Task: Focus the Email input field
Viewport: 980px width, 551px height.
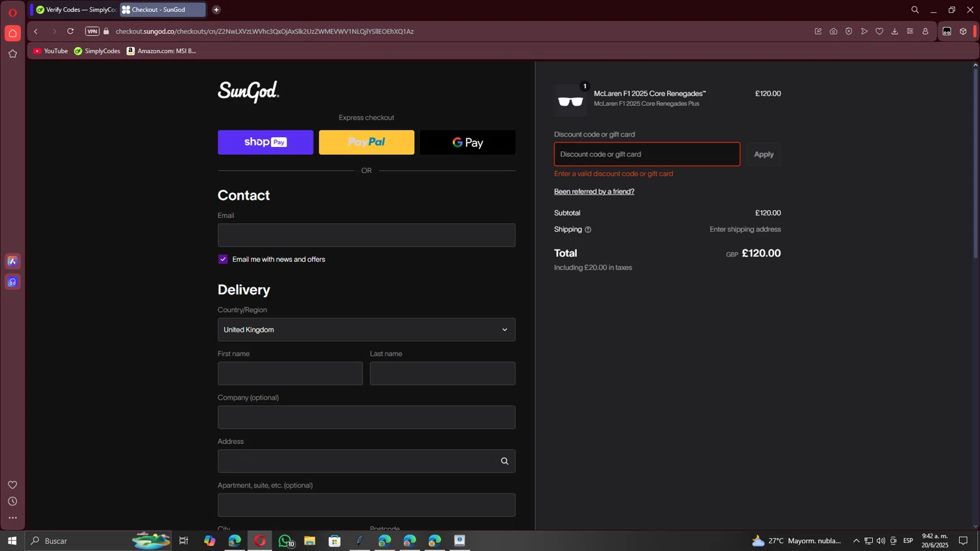Action: point(367,235)
